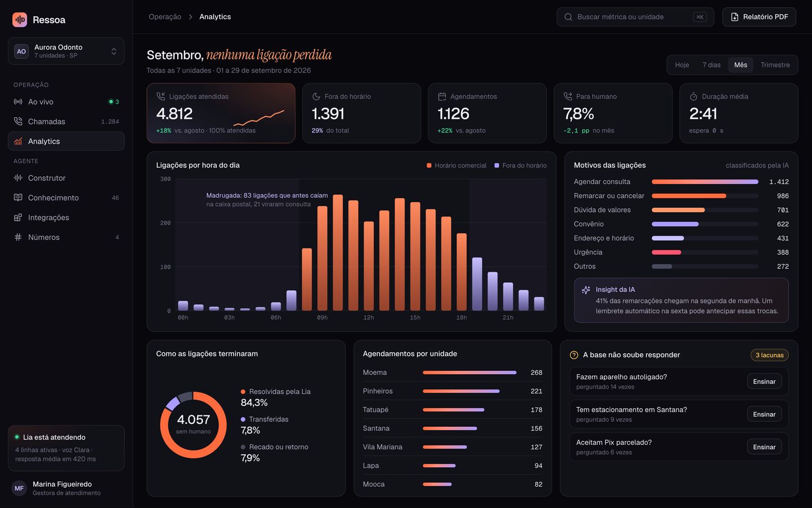Viewport: 812px width, 508px height.
Task: Click the 4.812 Ligações atendidas value
Action: tap(174, 114)
